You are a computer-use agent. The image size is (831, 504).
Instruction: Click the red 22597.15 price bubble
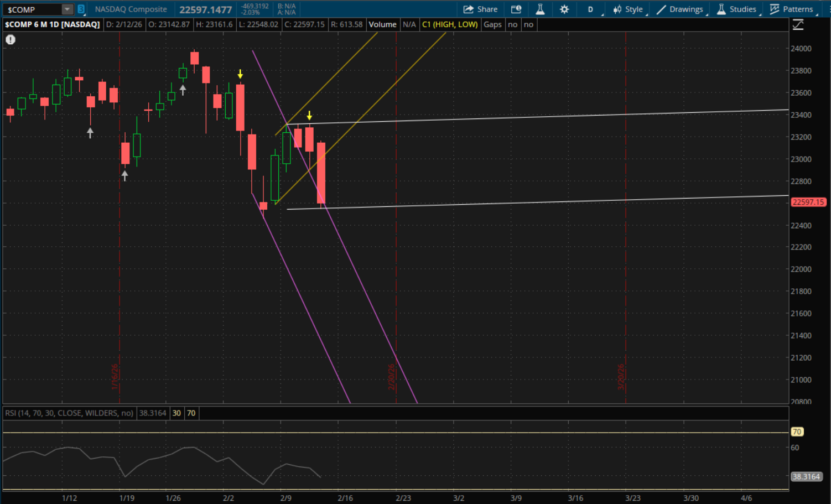pos(808,202)
